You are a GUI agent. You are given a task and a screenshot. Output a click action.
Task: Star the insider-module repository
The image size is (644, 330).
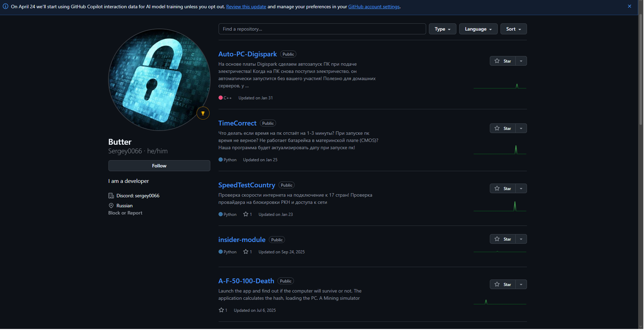coord(503,239)
